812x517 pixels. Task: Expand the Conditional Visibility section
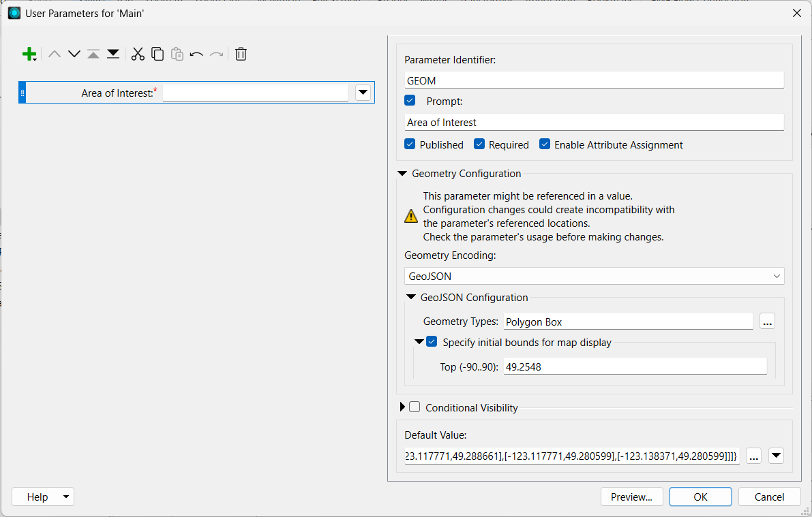tap(402, 407)
